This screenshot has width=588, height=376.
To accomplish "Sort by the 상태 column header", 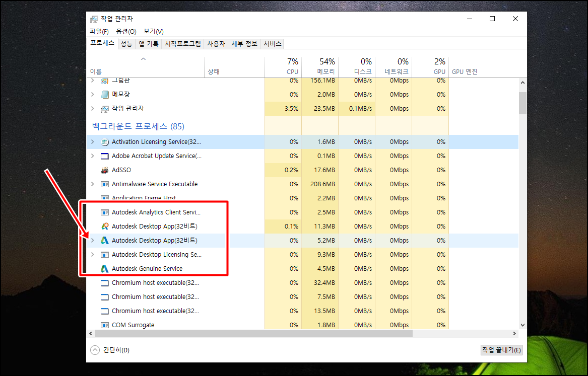I will 234,67.
